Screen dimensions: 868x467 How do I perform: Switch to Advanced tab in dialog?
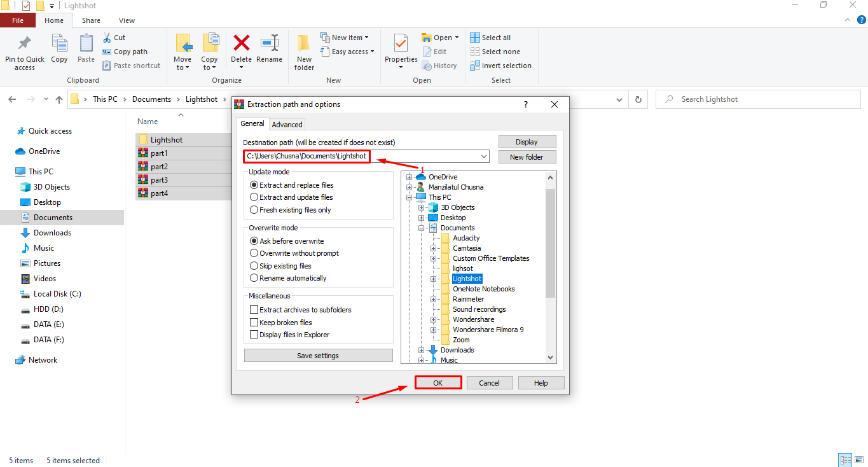pyautogui.click(x=287, y=124)
